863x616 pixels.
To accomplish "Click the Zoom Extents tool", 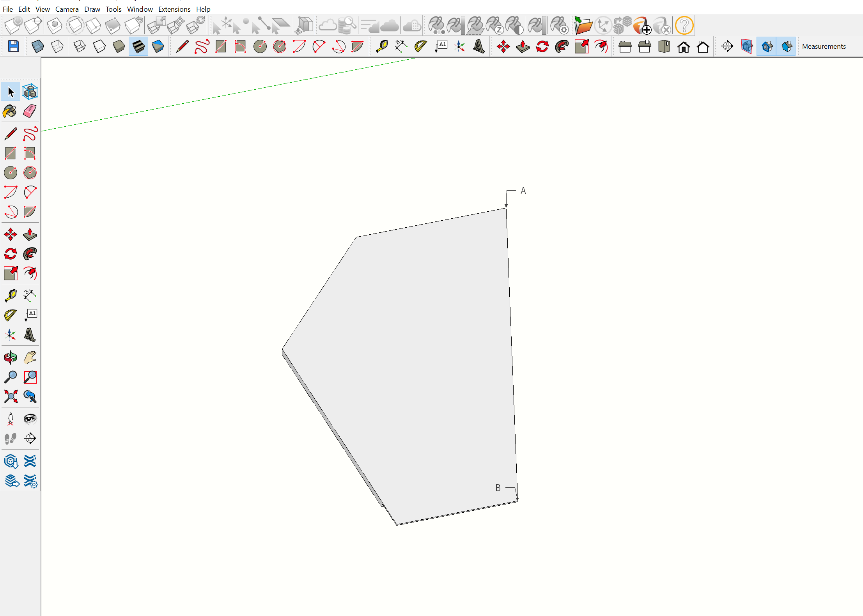I will click(11, 397).
